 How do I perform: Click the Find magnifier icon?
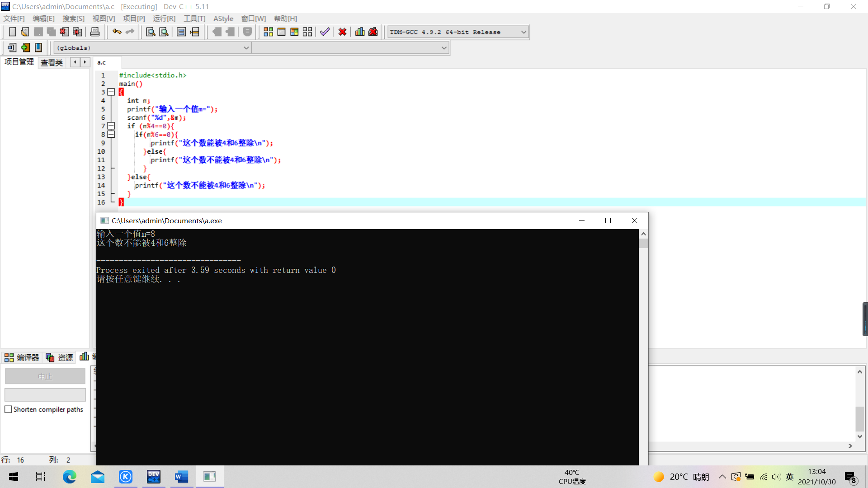click(x=151, y=32)
